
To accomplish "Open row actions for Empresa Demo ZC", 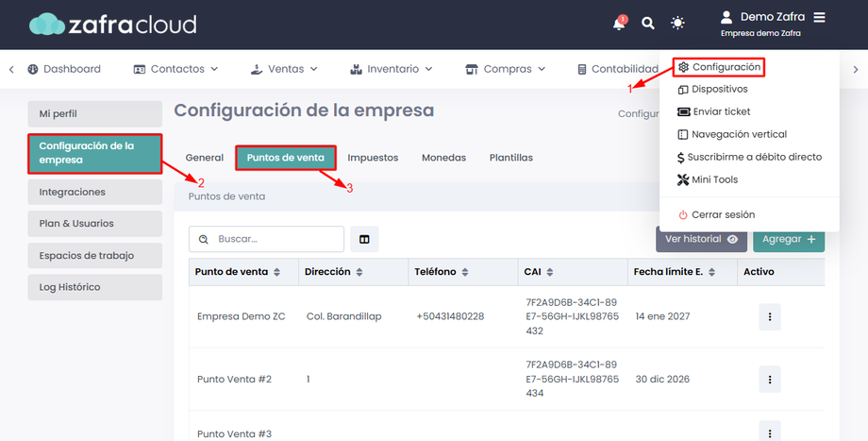I will [x=770, y=317].
